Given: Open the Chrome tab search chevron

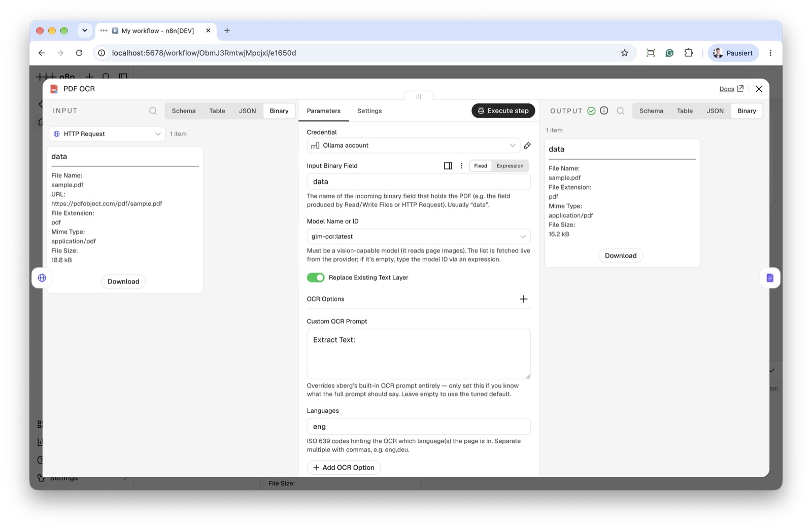Looking at the screenshot, I should (x=85, y=30).
